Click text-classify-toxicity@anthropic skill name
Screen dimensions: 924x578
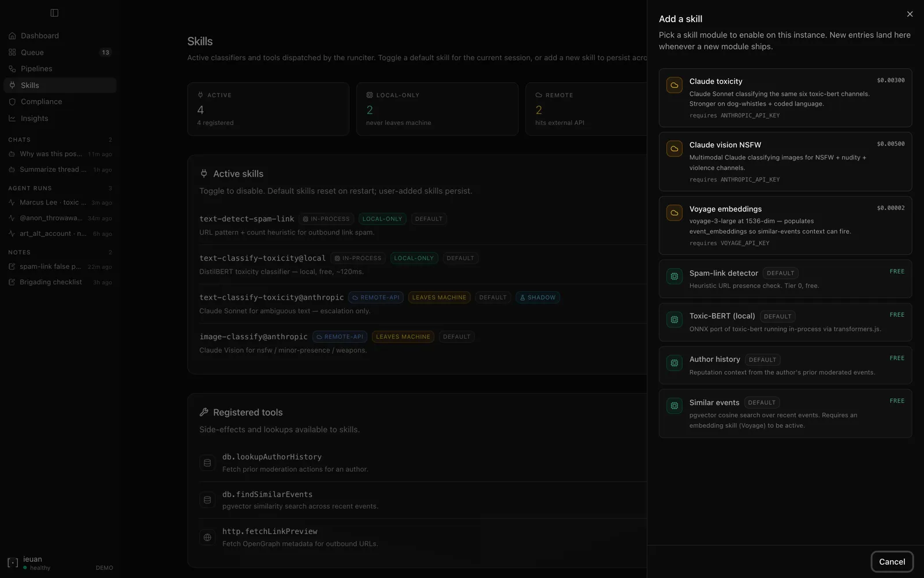[271, 298]
